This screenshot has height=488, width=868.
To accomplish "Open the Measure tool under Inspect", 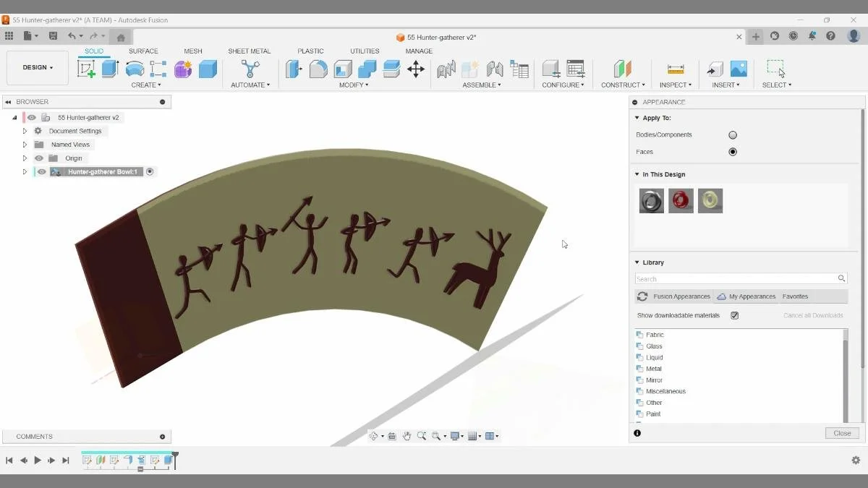I will coord(675,70).
